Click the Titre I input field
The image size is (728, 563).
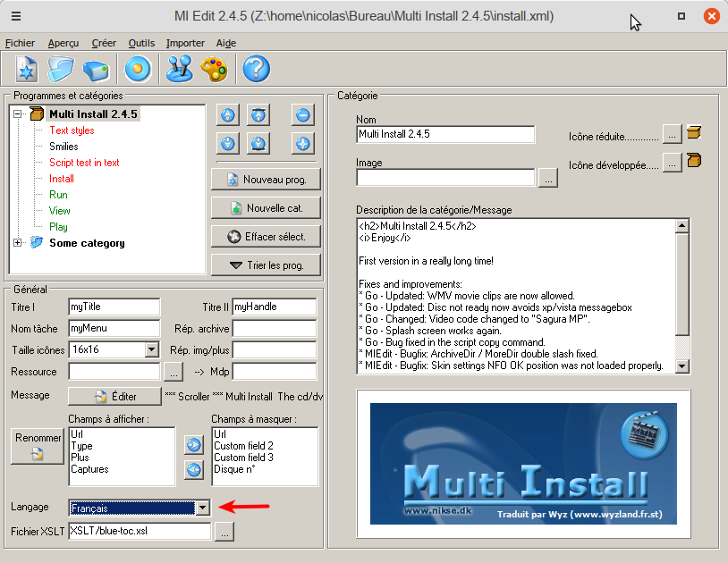(114, 307)
